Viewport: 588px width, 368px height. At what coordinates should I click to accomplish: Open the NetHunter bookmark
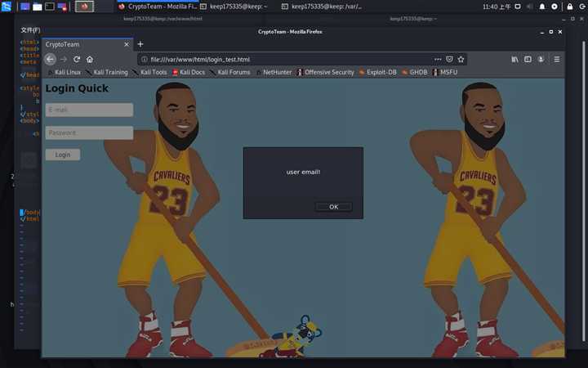pos(274,72)
